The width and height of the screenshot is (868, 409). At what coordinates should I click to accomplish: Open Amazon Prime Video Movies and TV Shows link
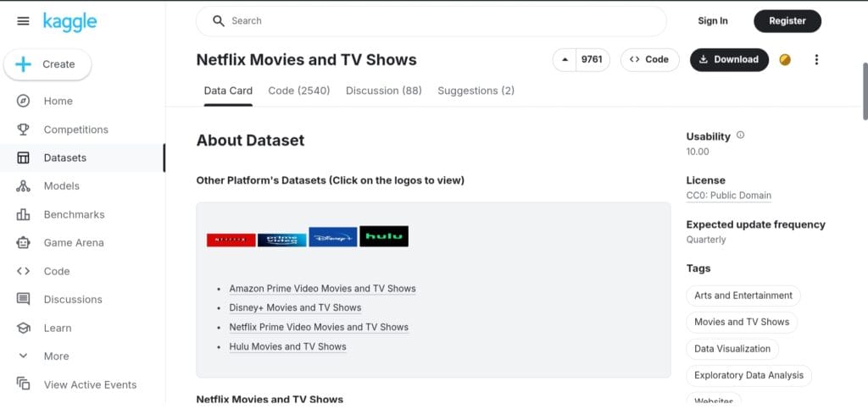point(322,289)
